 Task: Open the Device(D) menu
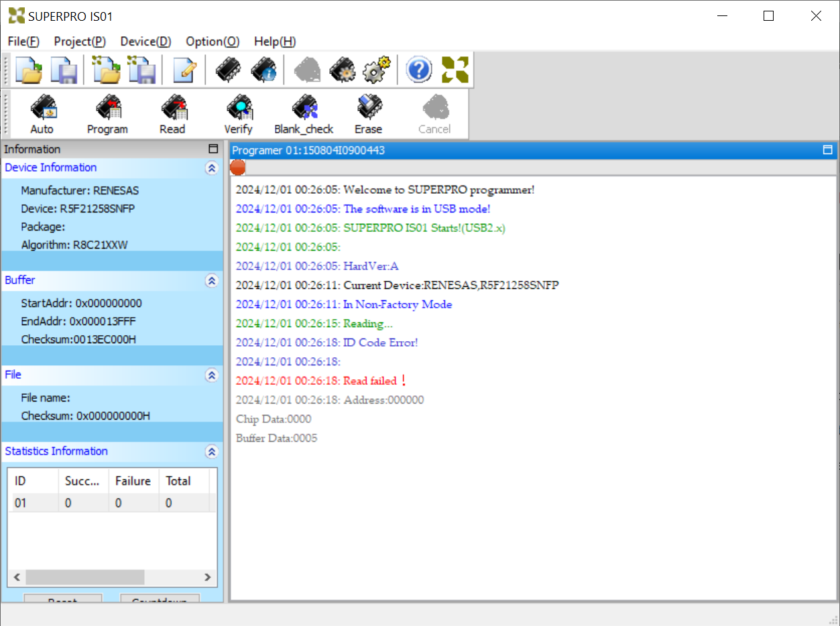click(x=145, y=42)
